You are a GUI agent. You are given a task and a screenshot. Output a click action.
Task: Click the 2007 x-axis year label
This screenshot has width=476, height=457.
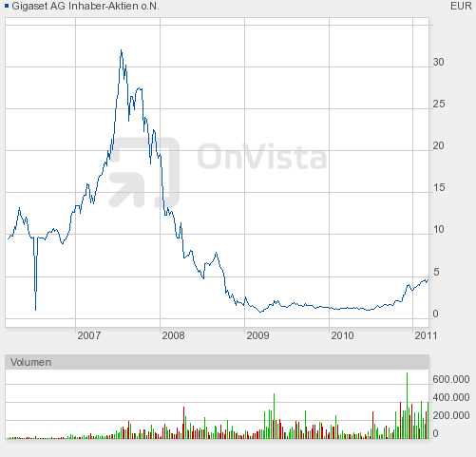pyautogui.click(x=89, y=335)
